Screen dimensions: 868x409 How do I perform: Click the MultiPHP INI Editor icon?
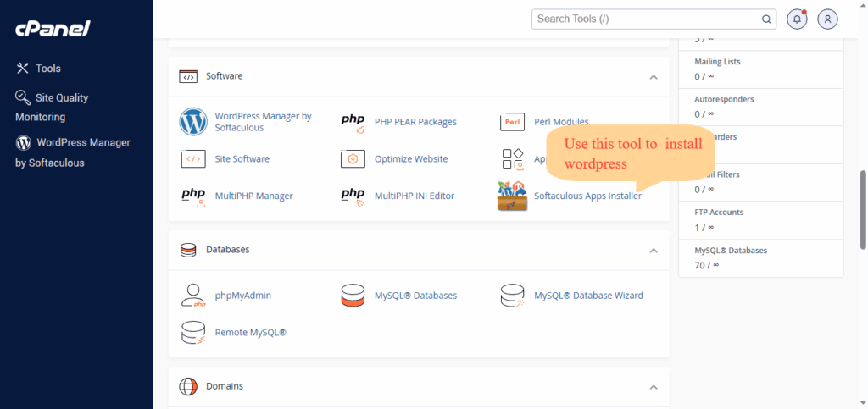[353, 196]
